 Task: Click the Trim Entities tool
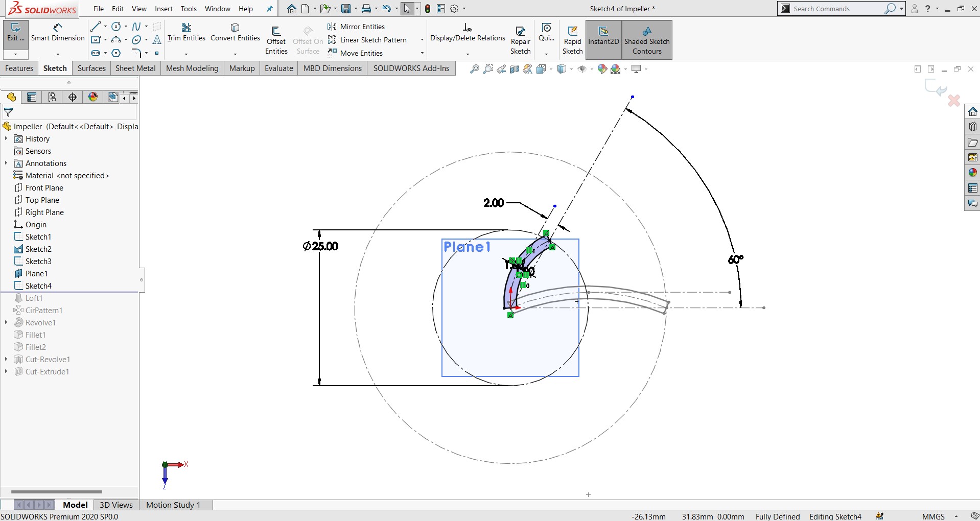(x=186, y=32)
